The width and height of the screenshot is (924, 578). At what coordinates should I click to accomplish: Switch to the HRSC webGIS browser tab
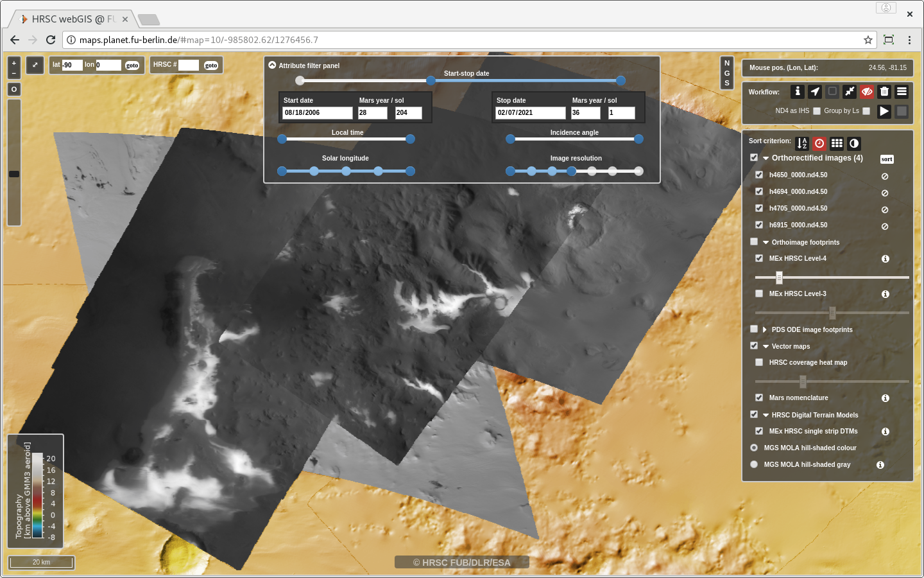(74, 19)
